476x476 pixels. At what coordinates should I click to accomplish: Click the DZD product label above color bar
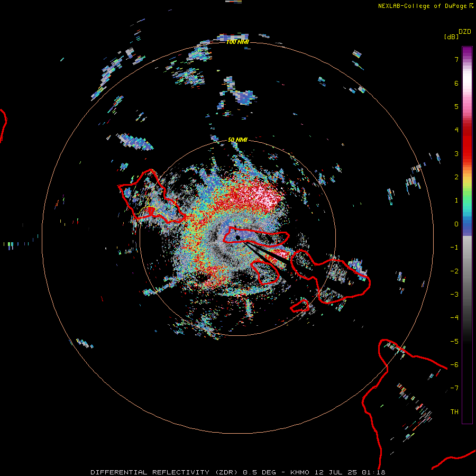pyautogui.click(x=465, y=32)
